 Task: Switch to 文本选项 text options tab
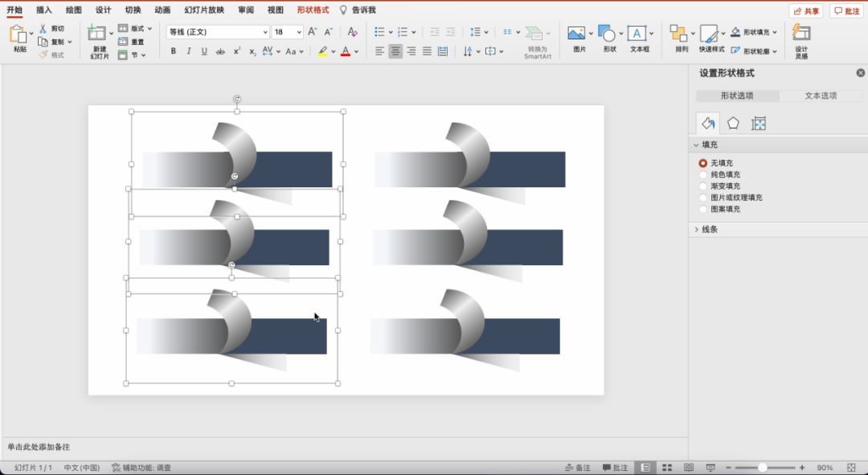pos(821,96)
